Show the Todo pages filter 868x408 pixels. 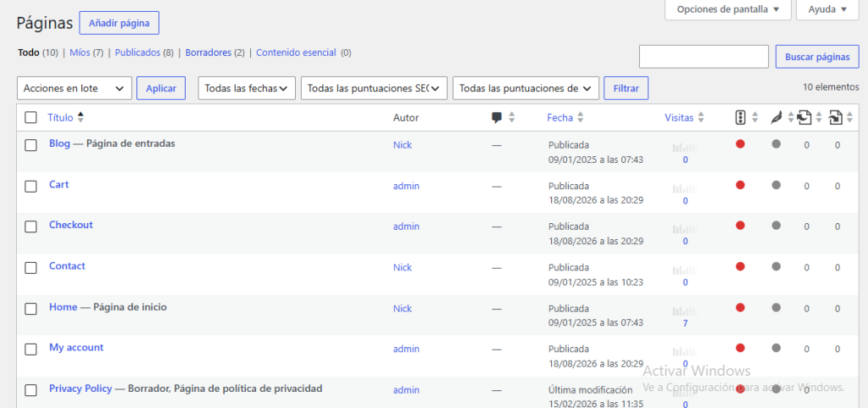29,53
